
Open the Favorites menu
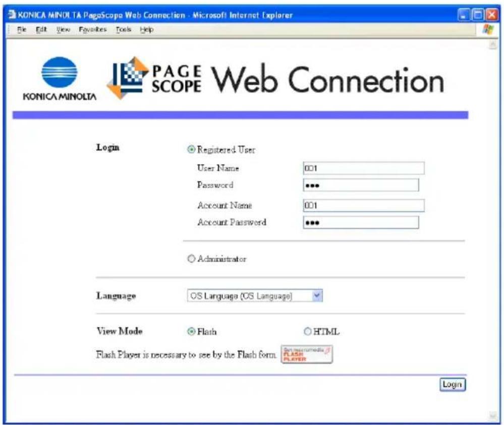click(x=92, y=30)
